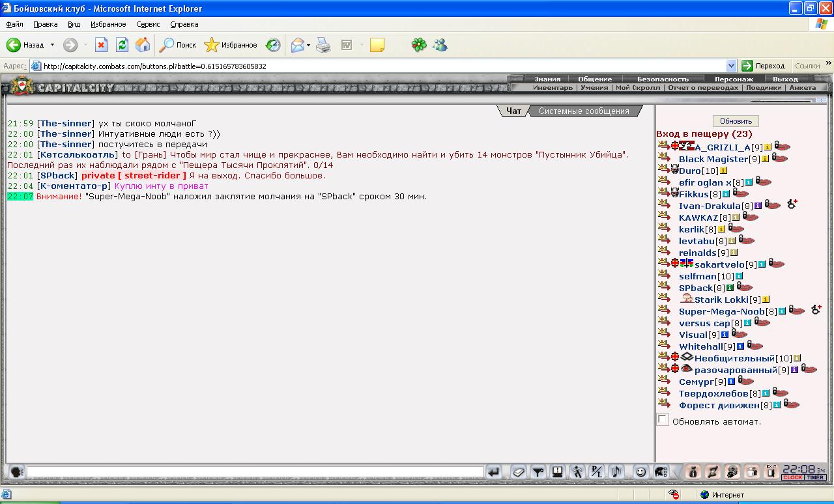
Task: Click private message arrow beside Visual
Action: coord(663,333)
